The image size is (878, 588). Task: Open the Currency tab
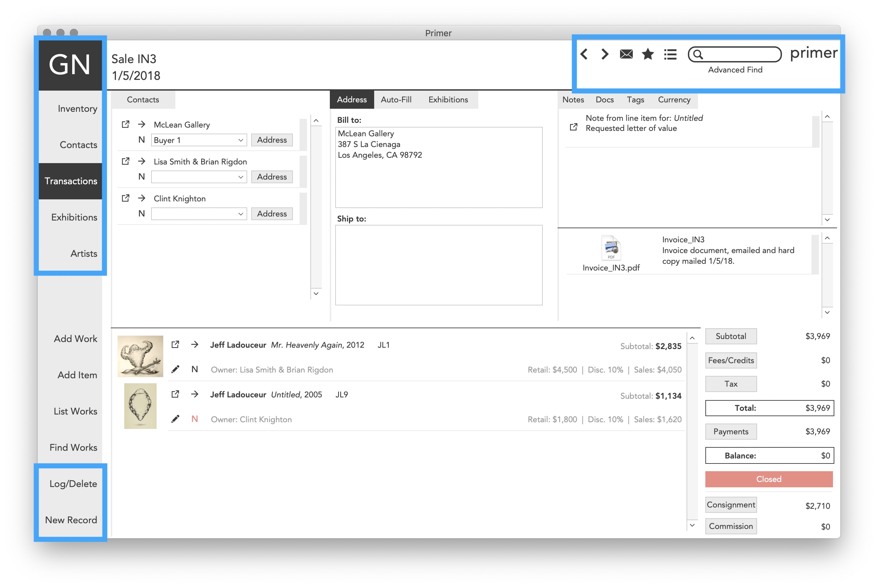(674, 100)
